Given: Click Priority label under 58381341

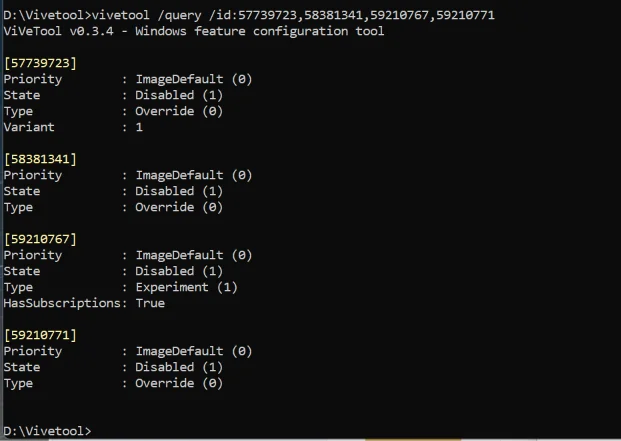Looking at the screenshot, I should pos(33,175).
